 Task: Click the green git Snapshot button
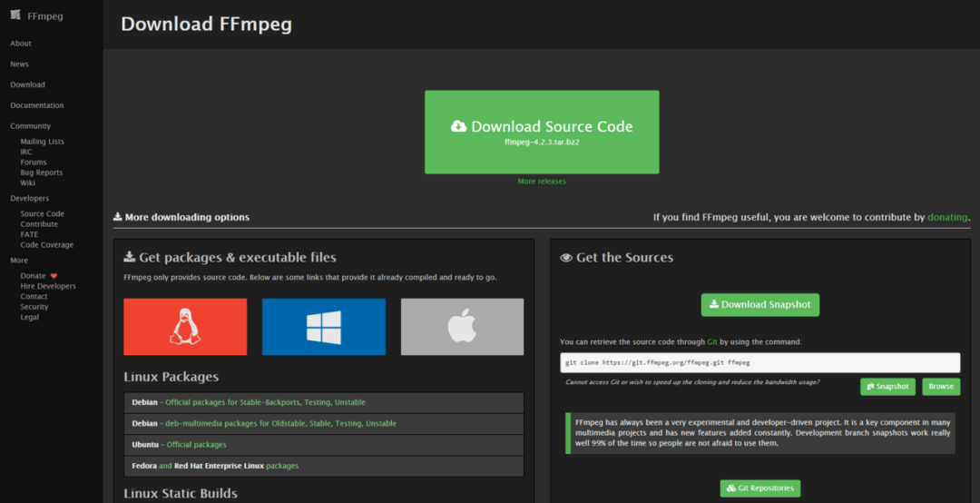(887, 387)
